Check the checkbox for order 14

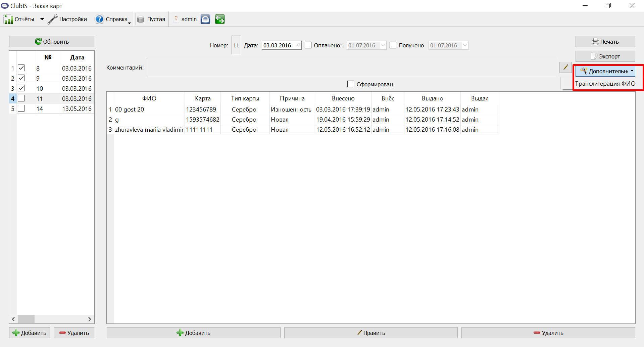click(x=21, y=109)
